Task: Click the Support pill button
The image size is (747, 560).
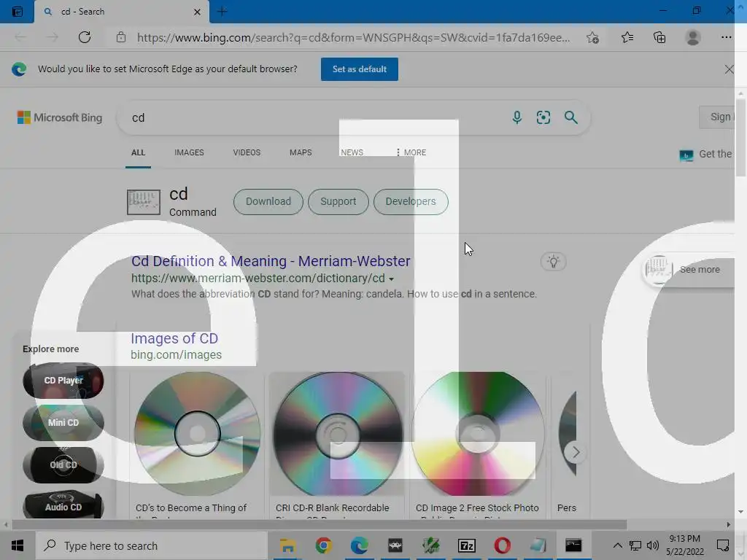Action: (x=338, y=201)
